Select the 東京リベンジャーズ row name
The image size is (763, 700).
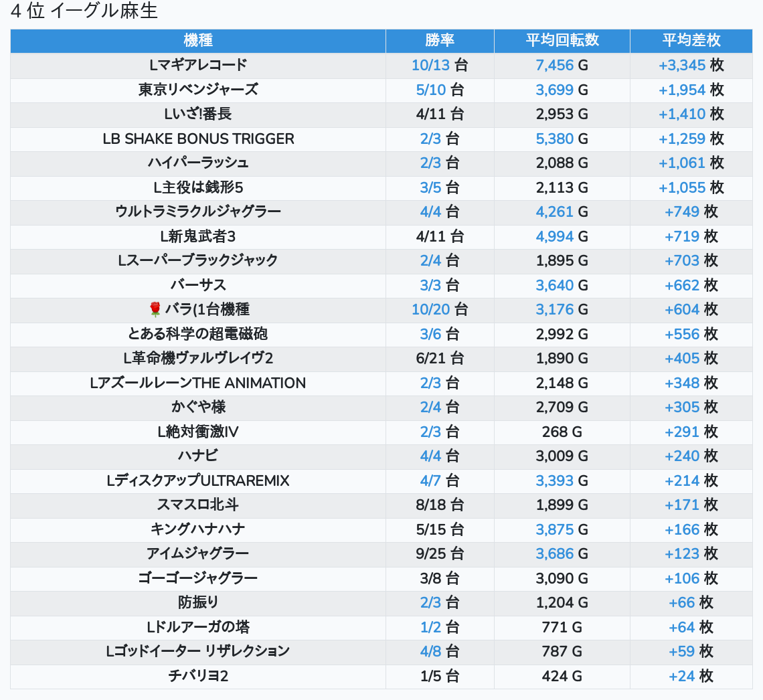(198, 90)
